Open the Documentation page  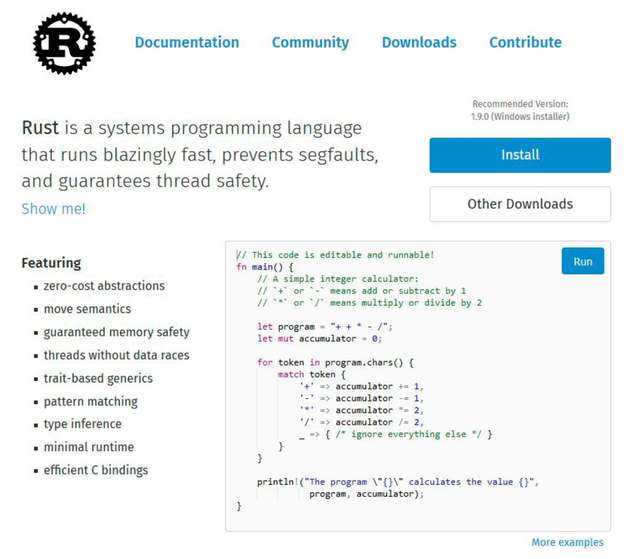pos(187,42)
